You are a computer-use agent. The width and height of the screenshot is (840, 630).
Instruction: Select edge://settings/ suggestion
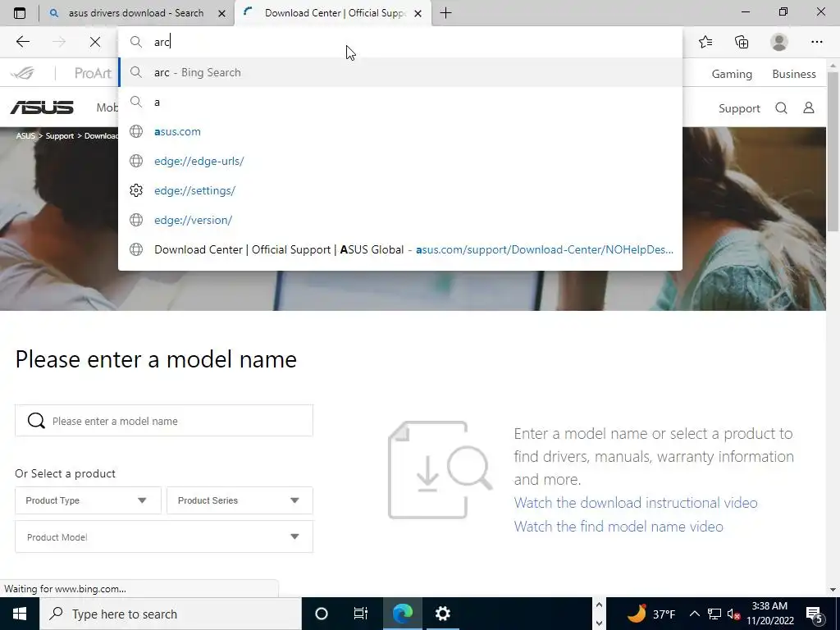pos(400,190)
